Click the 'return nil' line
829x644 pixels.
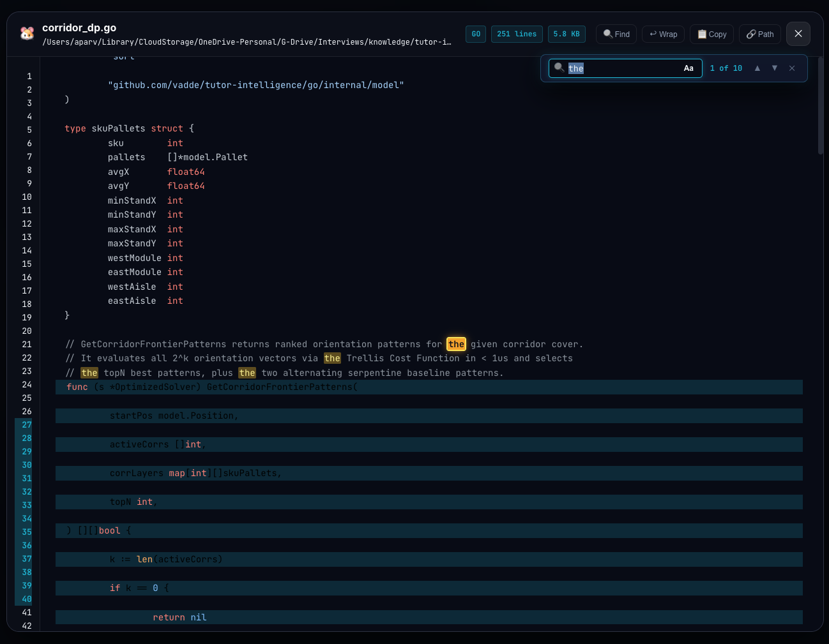[x=429, y=617]
